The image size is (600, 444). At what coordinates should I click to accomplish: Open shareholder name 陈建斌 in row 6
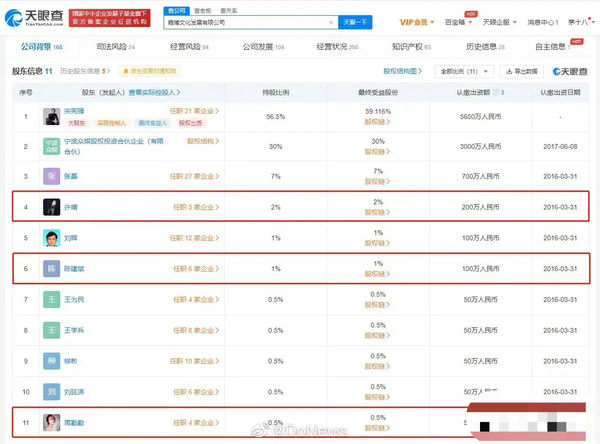[x=74, y=269]
